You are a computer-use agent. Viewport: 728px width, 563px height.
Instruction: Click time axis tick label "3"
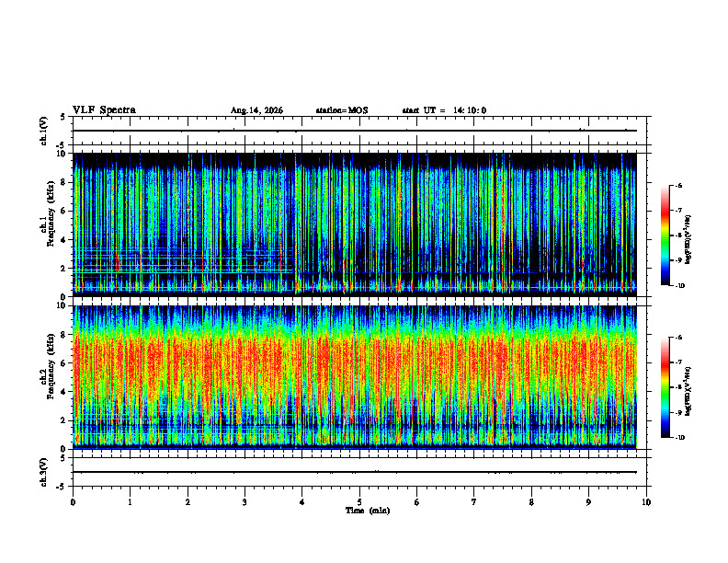[x=245, y=502]
